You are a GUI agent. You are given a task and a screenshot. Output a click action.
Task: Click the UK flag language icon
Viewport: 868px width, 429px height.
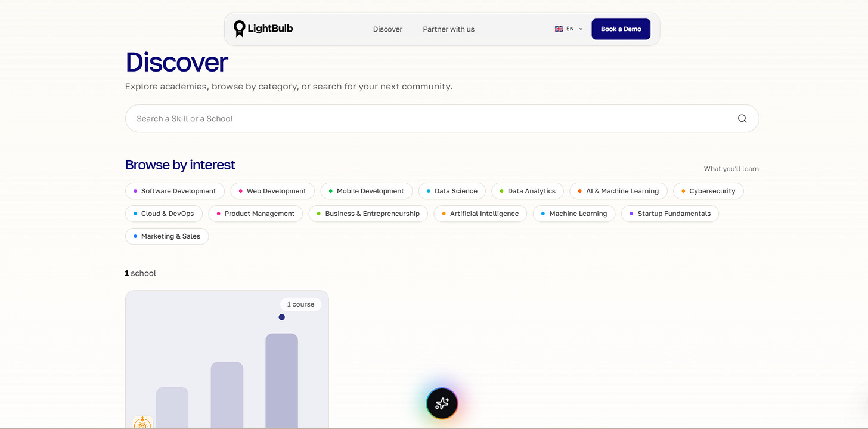point(559,29)
